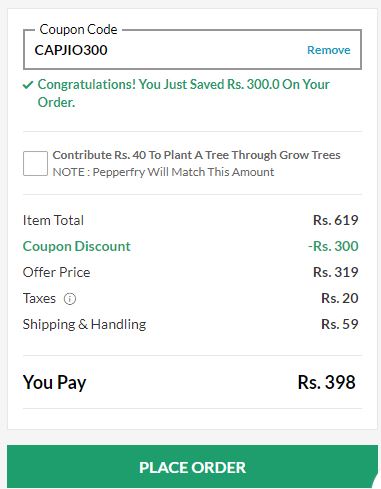Click the Contribute Rs. 40 label text
The width and height of the screenshot is (381, 489).
point(196,155)
